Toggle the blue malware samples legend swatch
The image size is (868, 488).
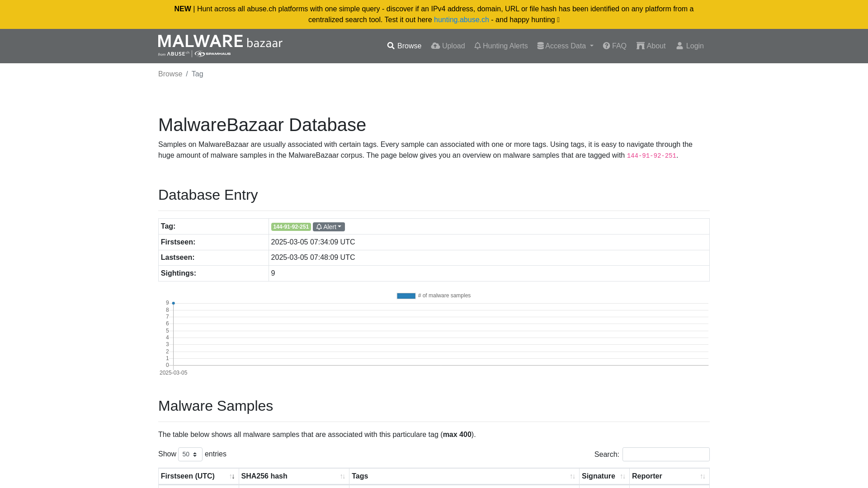pos(406,296)
